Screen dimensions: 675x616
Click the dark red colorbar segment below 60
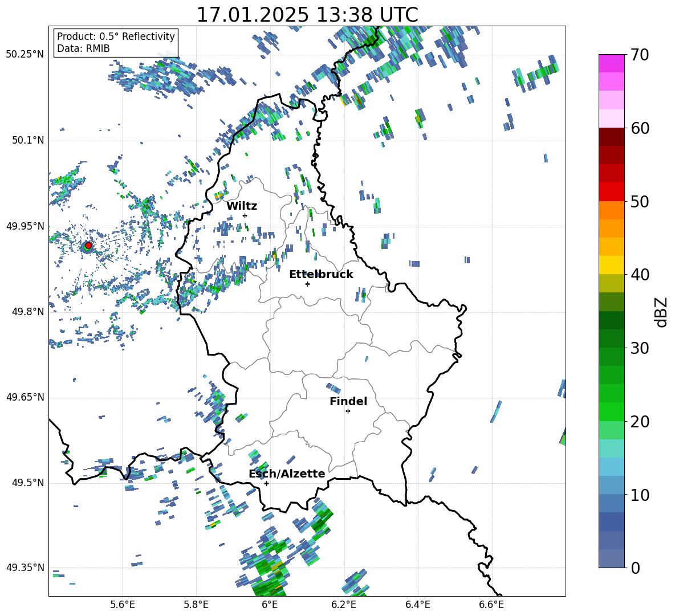[x=611, y=137]
